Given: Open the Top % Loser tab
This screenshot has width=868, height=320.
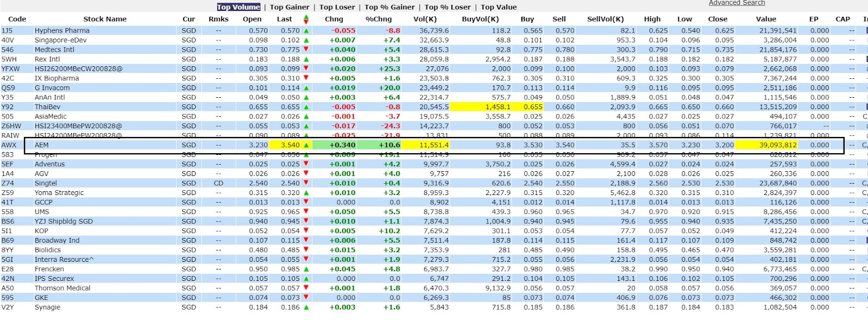Looking at the screenshot, I should coord(448,7).
